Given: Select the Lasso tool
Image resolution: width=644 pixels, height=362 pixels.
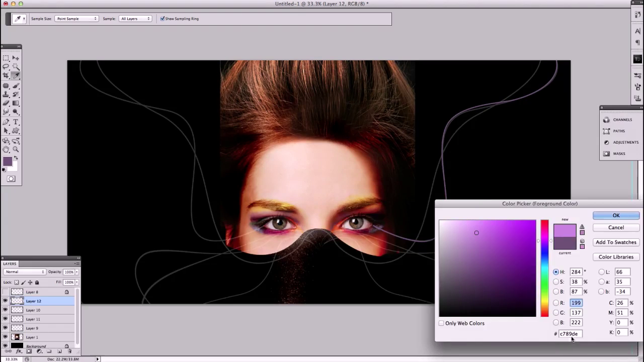Looking at the screenshot, I should pyautogui.click(x=6, y=66).
